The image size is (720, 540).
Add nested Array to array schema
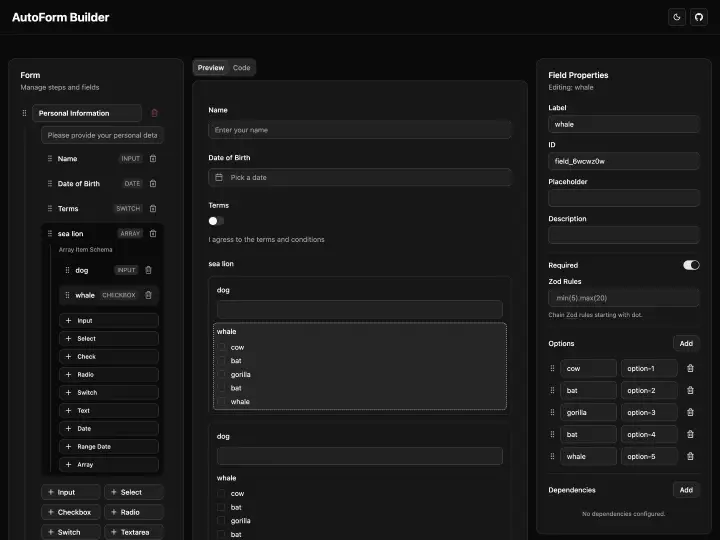(x=109, y=464)
